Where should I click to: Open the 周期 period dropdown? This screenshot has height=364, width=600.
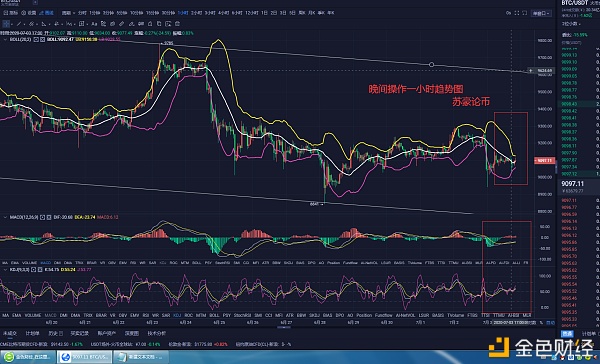(x=68, y=13)
